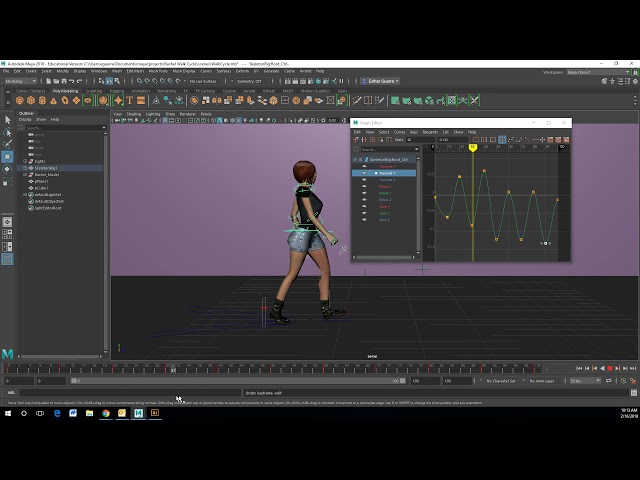Click Insert Keys tool in Graph Editor
Image resolution: width=640 pixels, height=480 pixels.
tap(364, 140)
